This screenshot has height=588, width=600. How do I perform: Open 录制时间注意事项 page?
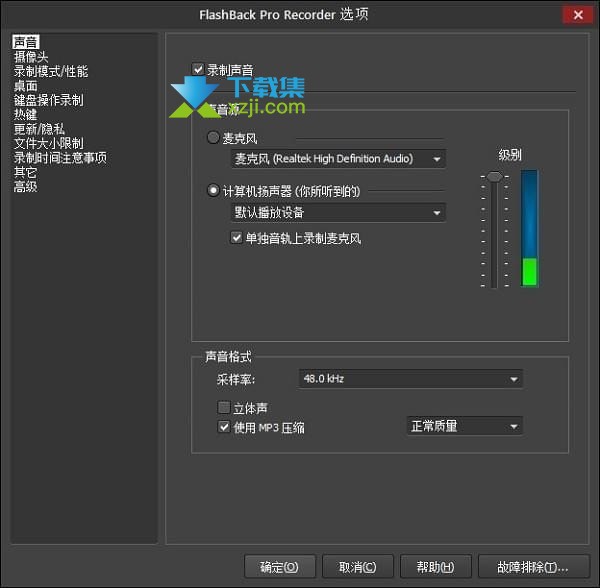pyautogui.click(x=60, y=158)
